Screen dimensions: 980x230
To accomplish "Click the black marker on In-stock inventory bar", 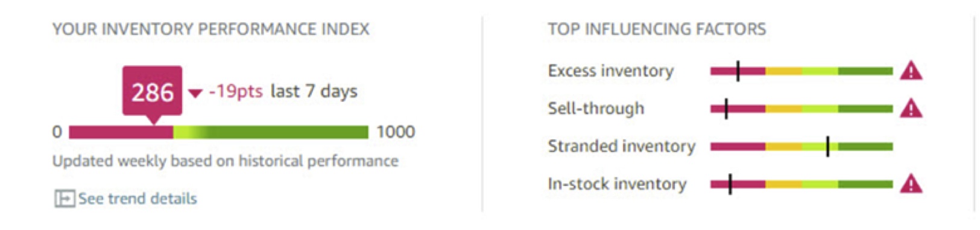I will point(730,184).
